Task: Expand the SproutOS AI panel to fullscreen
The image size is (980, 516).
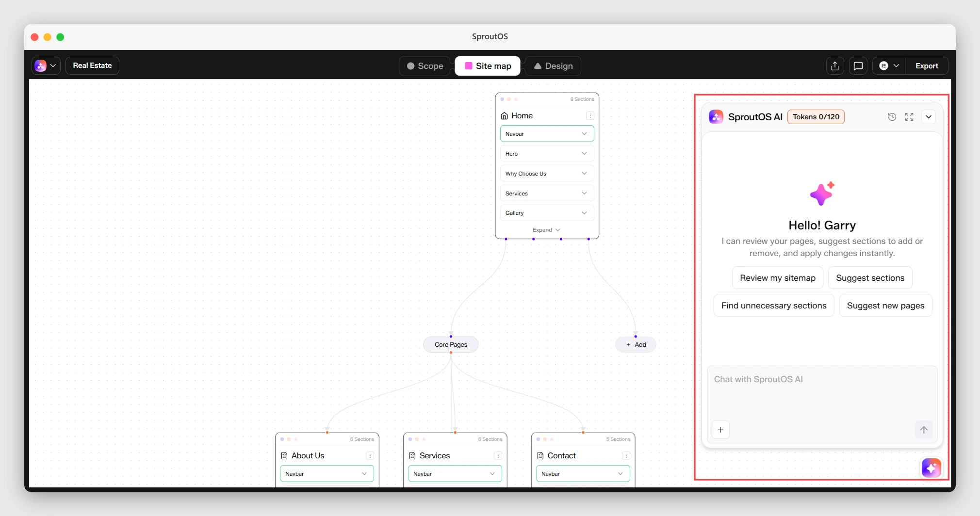Action: 910,117
